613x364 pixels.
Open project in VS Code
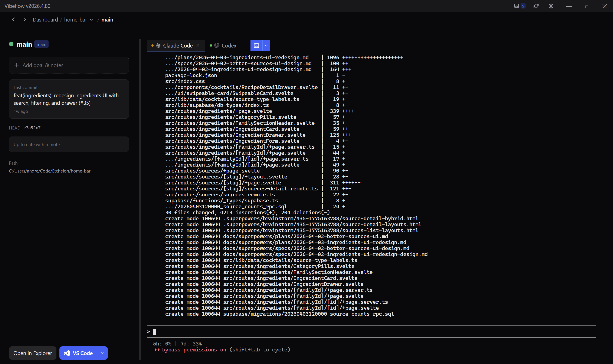pyautogui.click(x=78, y=353)
